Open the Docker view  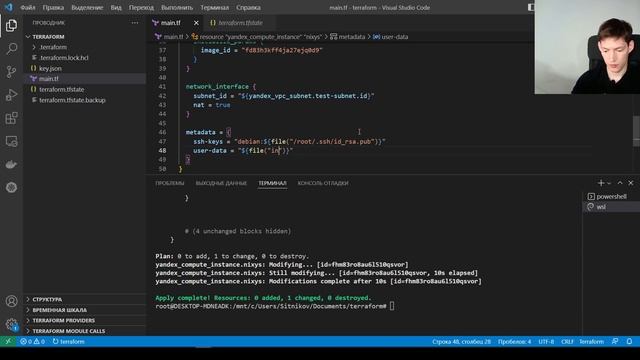point(11,164)
